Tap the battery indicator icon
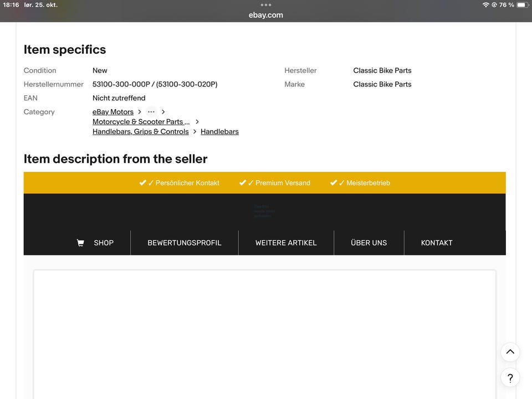The height and width of the screenshot is (399, 532). click(522, 5)
